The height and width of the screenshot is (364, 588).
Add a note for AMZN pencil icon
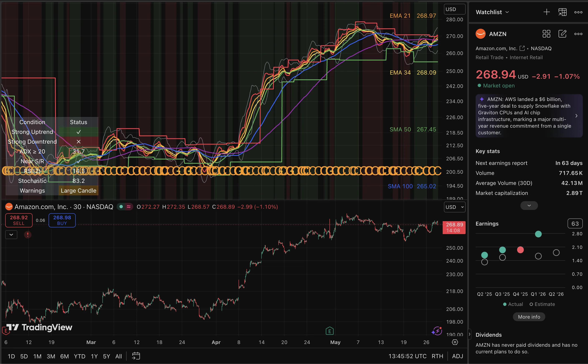coord(562,34)
